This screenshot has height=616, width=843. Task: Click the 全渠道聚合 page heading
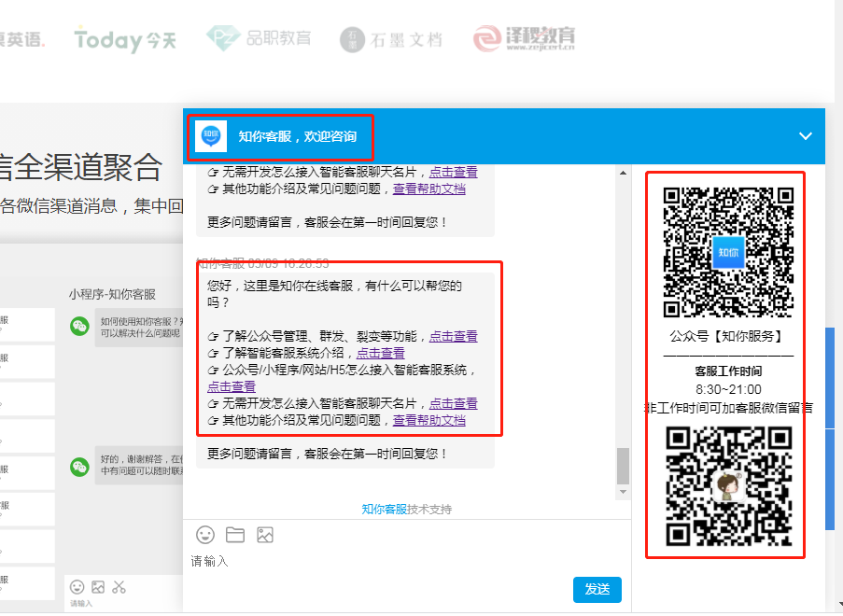80,167
